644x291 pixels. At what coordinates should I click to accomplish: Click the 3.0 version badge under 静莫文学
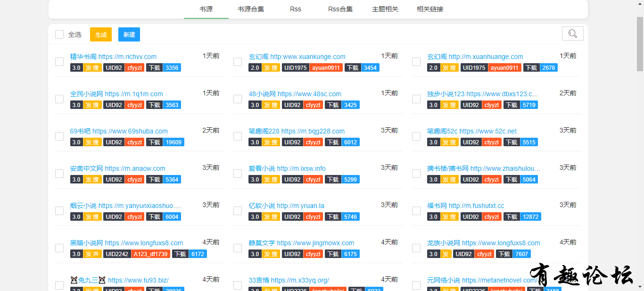tap(255, 254)
